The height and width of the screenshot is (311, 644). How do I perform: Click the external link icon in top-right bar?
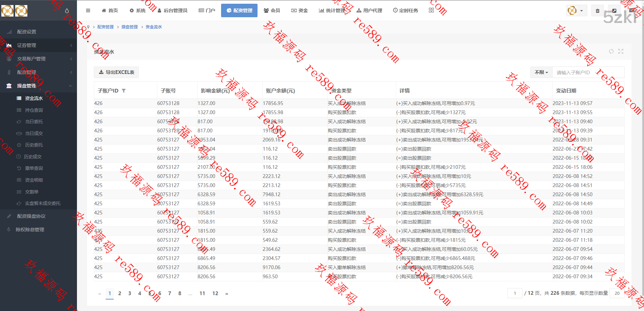[614, 11]
